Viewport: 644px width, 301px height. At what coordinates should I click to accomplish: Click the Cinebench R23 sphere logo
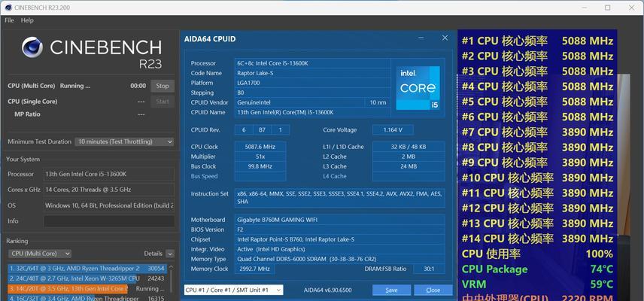[32, 47]
